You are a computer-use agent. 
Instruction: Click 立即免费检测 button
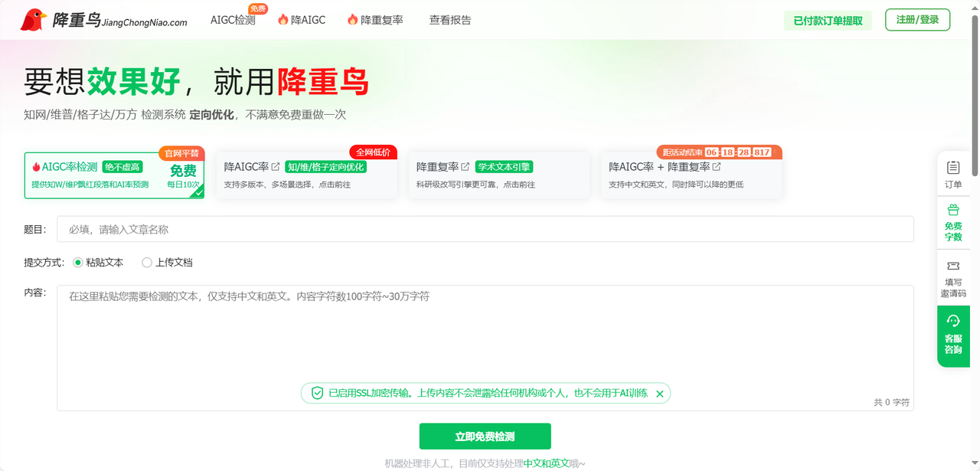(x=485, y=437)
